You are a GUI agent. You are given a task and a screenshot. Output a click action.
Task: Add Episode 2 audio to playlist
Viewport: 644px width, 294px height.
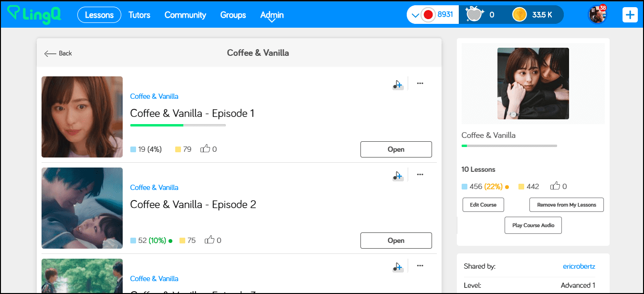click(x=398, y=175)
